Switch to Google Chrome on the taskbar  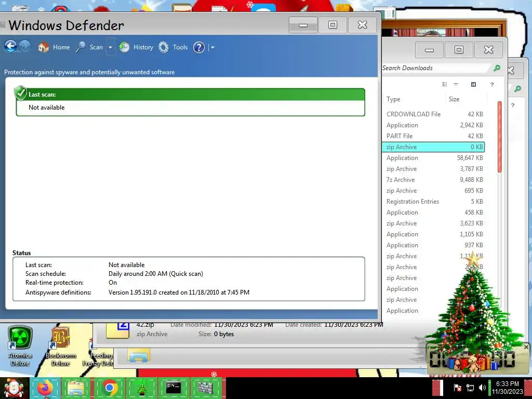click(109, 388)
